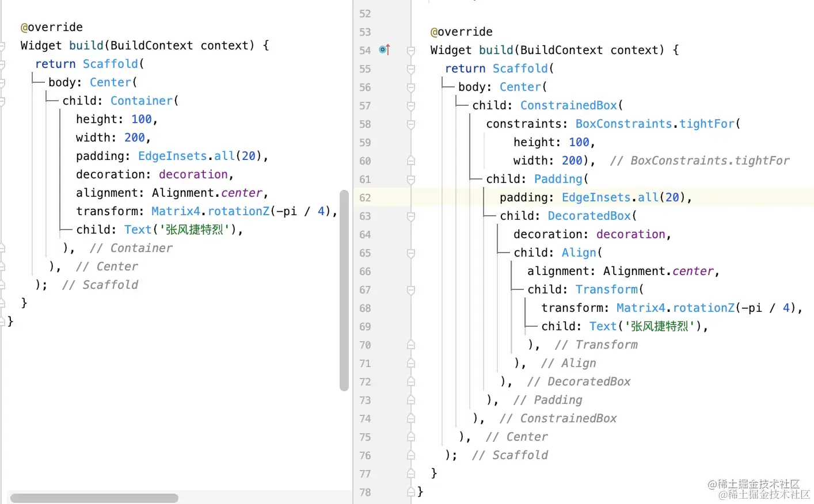Image resolution: width=814 pixels, height=504 pixels.
Task: Fold the ConstrainedBox block at line 57
Action: pyautogui.click(x=411, y=106)
